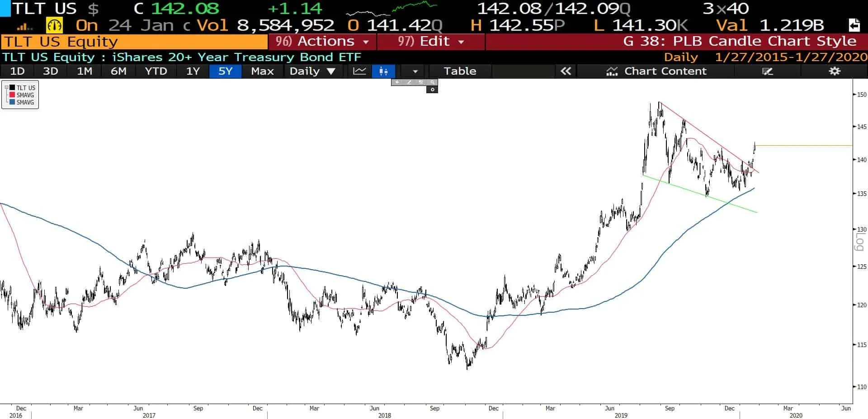
Task: Click the small circle button below mini toolbar
Action: pyautogui.click(x=432, y=90)
